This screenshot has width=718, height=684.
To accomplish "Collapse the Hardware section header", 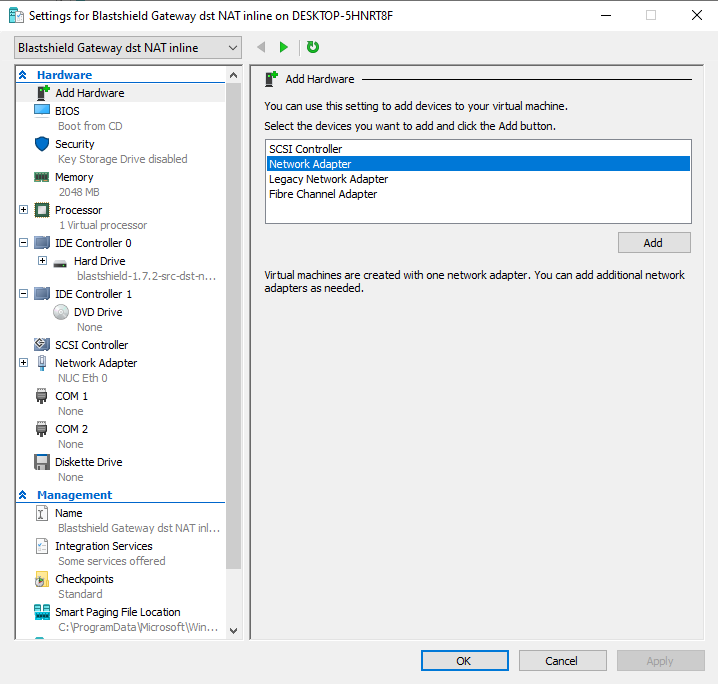I will coord(23,75).
